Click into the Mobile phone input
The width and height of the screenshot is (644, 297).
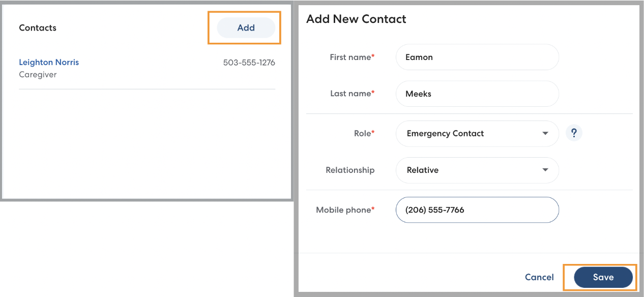(477, 210)
